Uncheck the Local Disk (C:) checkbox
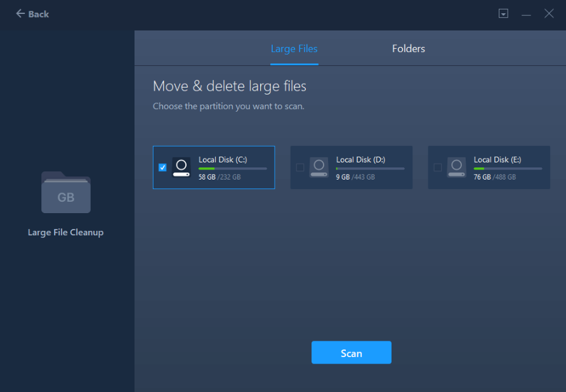The image size is (566, 392). point(162,167)
